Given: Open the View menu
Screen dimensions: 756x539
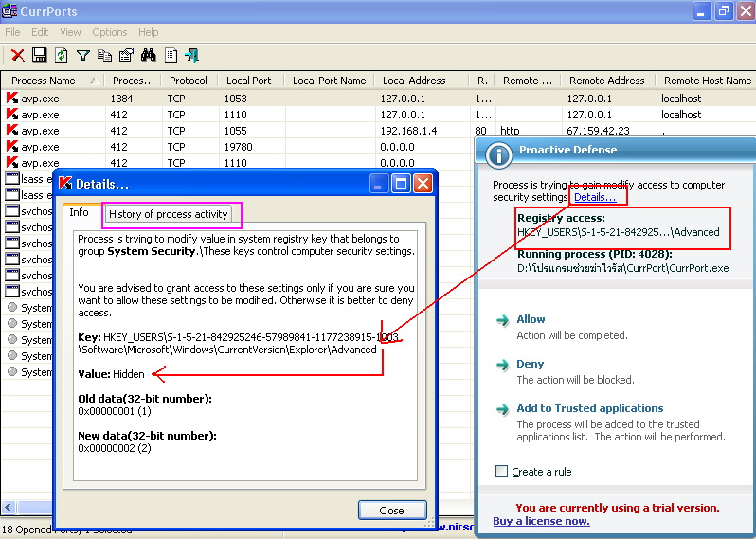Looking at the screenshot, I should coord(70,32).
